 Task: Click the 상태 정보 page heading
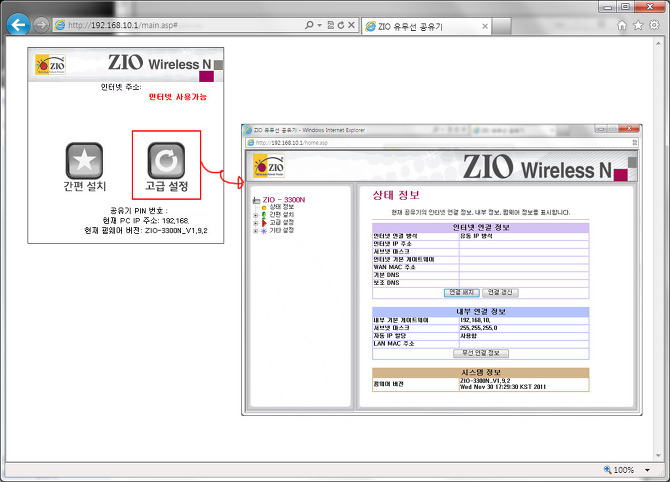396,195
